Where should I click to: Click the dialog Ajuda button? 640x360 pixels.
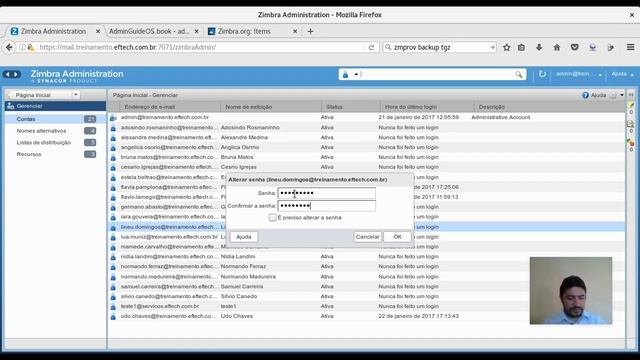[244, 237]
